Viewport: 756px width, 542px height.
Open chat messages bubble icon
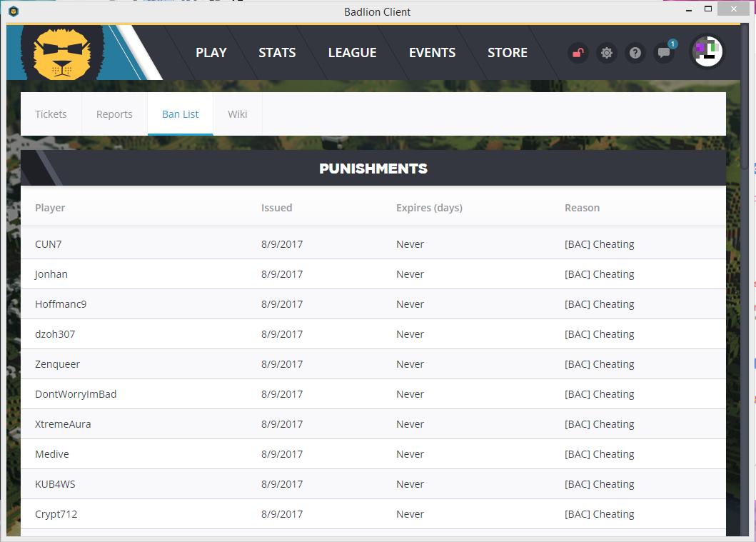tap(664, 53)
